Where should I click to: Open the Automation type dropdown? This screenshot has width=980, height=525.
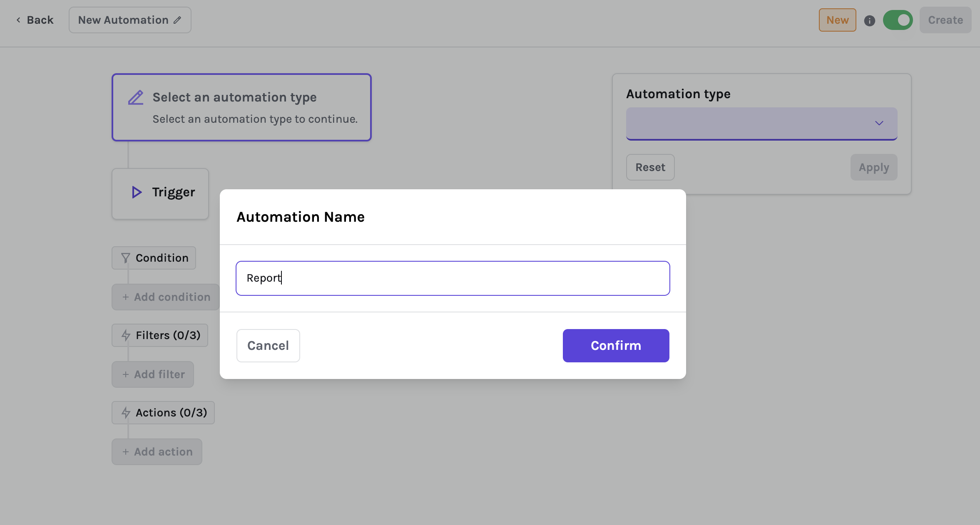761,124
